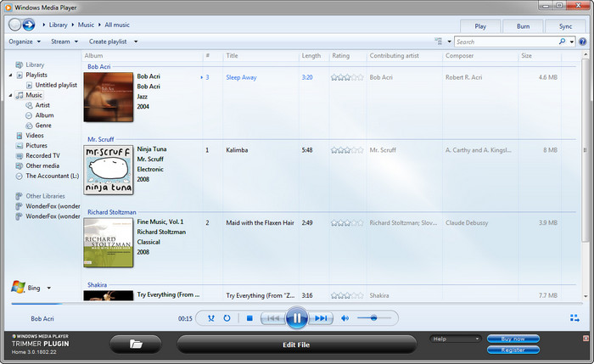594x364 pixels.
Task: Select Library icon in navigation pane
Action: 19,64
